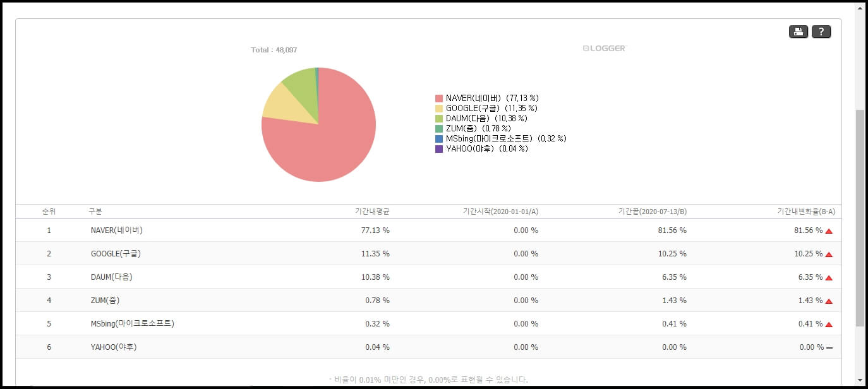Click ZUM(줌) table row name
The image size is (868, 389).
coord(106,301)
